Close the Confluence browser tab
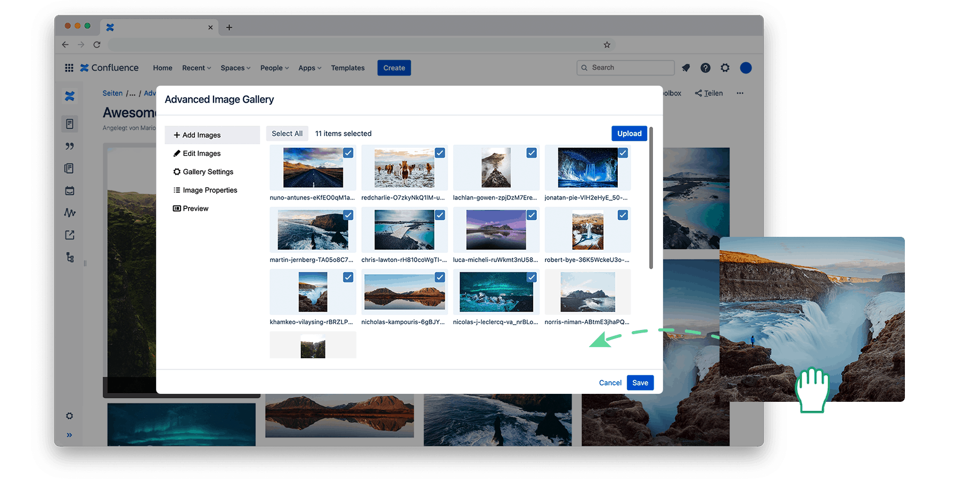The width and height of the screenshot is (980, 479). [x=210, y=27]
